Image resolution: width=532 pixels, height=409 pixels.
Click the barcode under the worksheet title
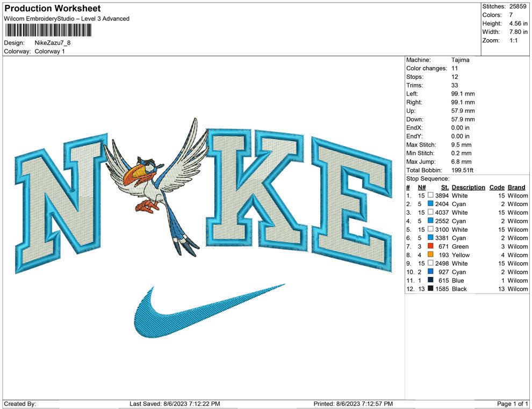48,30
